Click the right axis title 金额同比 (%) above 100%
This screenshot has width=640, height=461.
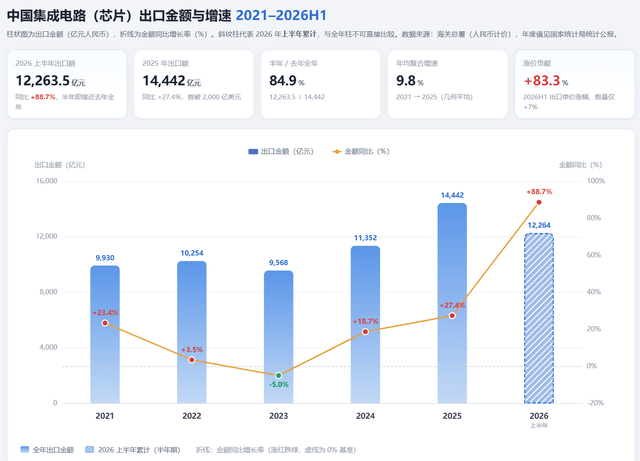tap(580, 165)
